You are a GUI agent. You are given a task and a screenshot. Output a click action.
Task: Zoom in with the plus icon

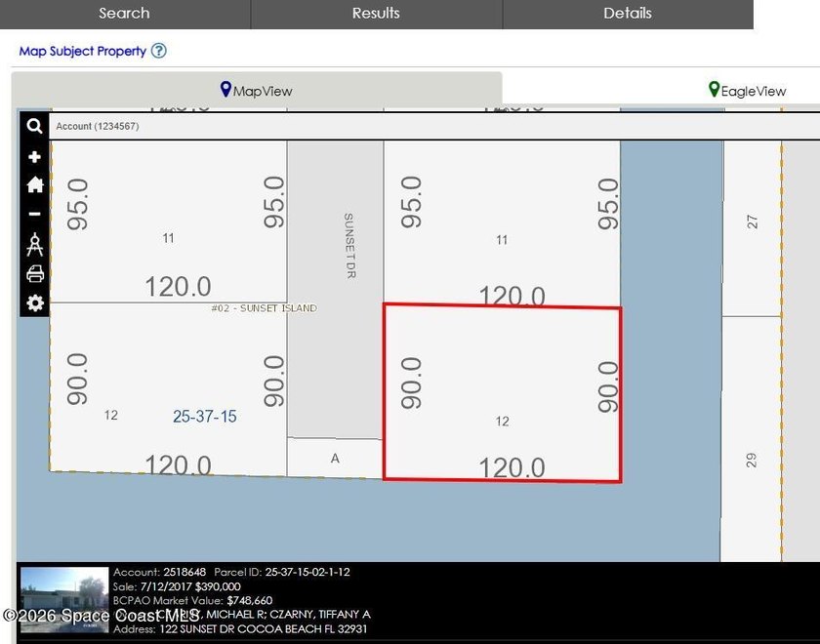[34, 157]
